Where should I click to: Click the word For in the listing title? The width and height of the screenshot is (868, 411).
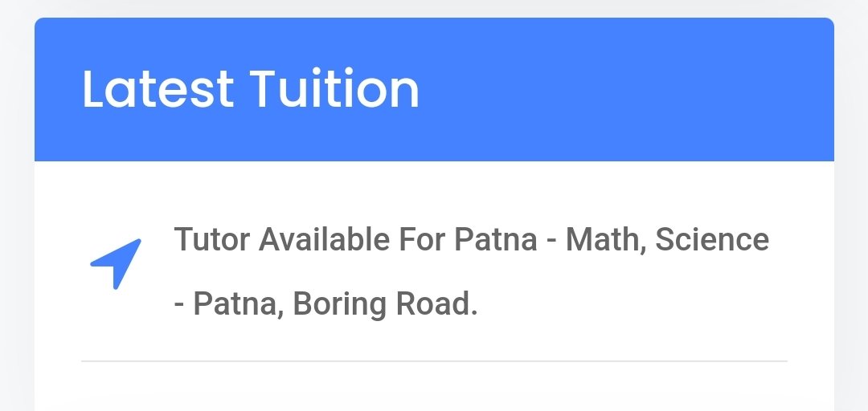[422, 239]
